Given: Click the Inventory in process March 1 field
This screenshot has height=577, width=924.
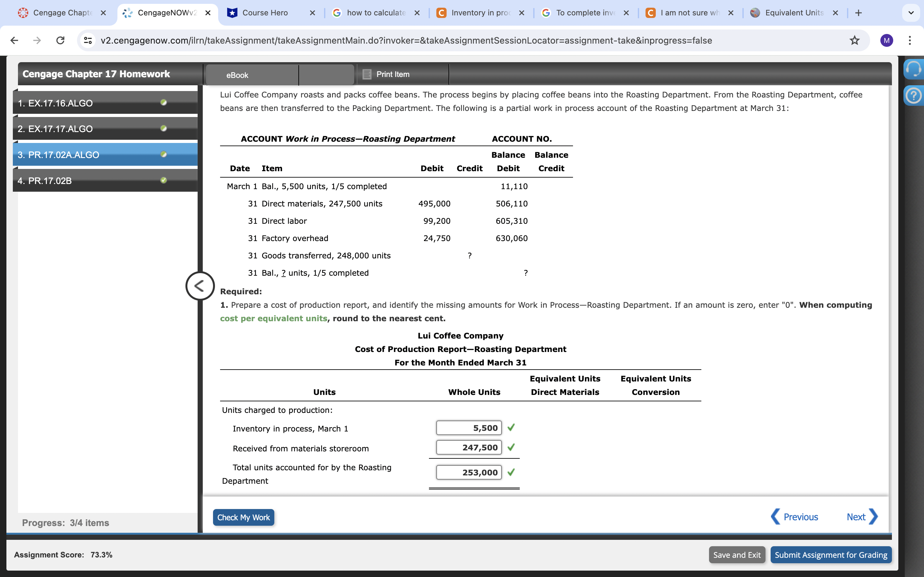Looking at the screenshot, I should pyautogui.click(x=468, y=428).
